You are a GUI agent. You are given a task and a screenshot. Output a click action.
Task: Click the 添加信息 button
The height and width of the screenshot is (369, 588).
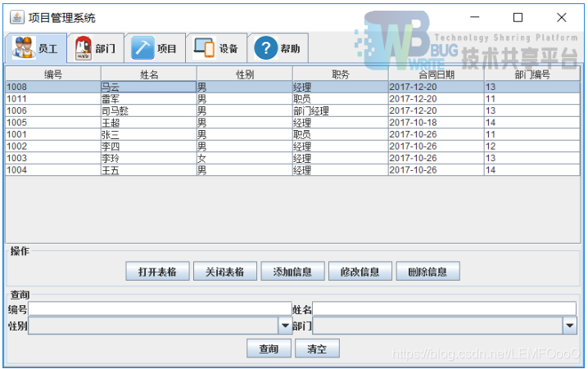click(x=292, y=271)
